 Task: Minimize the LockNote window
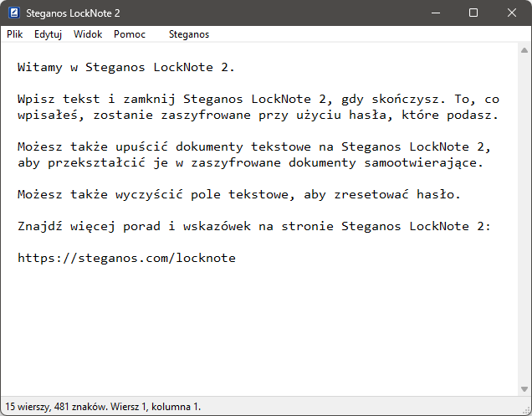pyautogui.click(x=436, y=13)
